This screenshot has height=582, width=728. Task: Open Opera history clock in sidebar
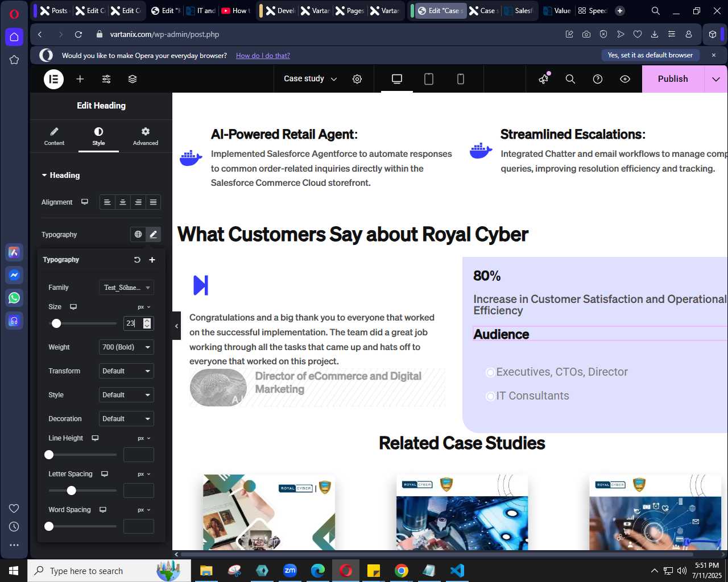(14, 527)
